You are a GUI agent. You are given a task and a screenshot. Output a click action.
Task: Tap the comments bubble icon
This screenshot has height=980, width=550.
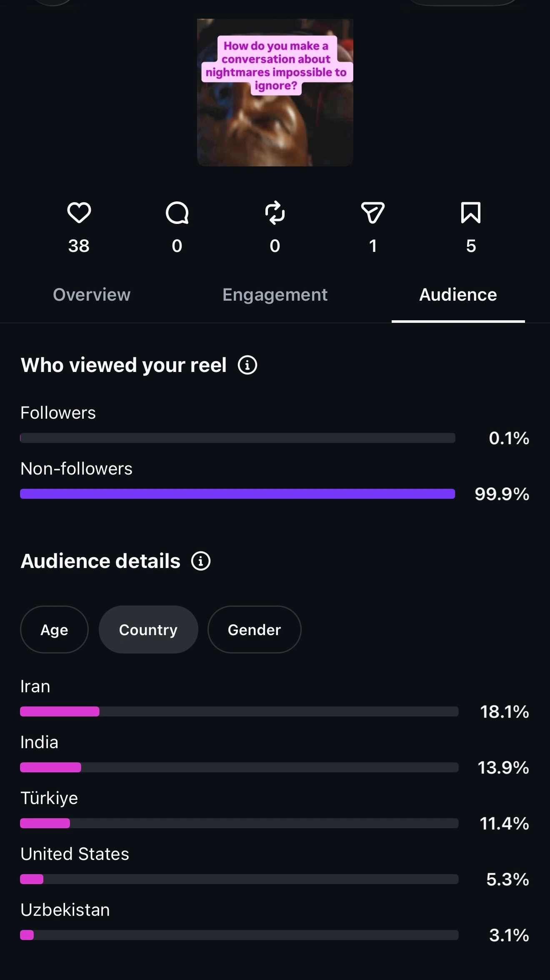(x=177, y=213)
